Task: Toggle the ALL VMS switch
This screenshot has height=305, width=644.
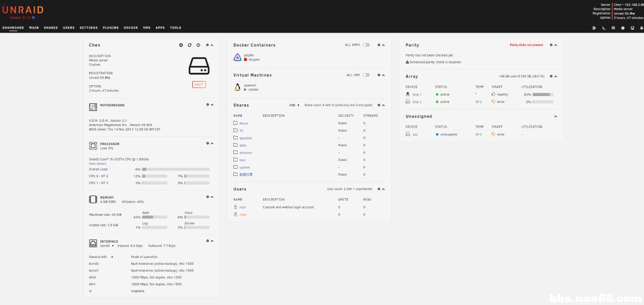Action: pos(366,75)
